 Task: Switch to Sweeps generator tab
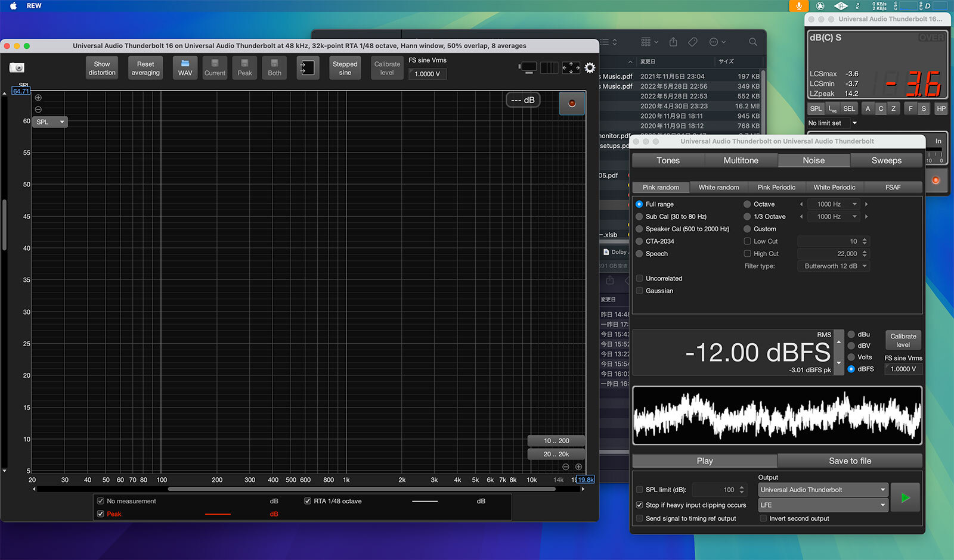[887, 161]
